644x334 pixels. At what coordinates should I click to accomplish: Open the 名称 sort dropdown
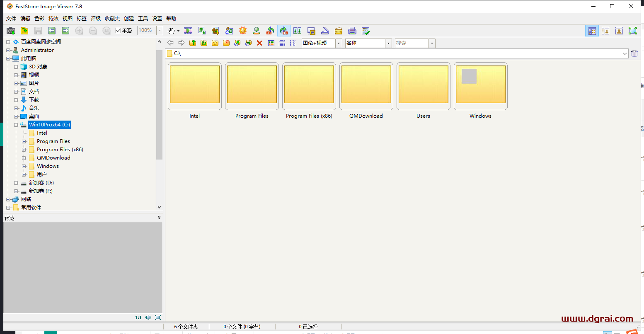(x=389, y=43)
